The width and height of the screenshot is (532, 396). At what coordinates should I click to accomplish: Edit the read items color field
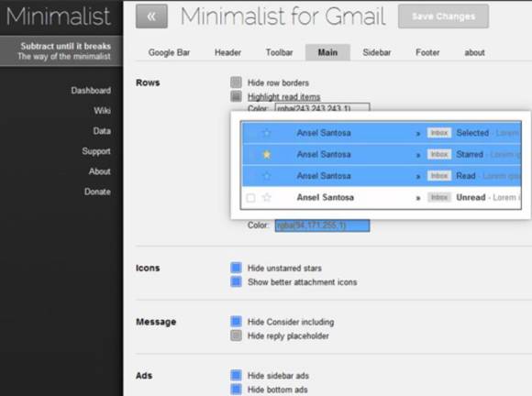click(x=322, y=107)
